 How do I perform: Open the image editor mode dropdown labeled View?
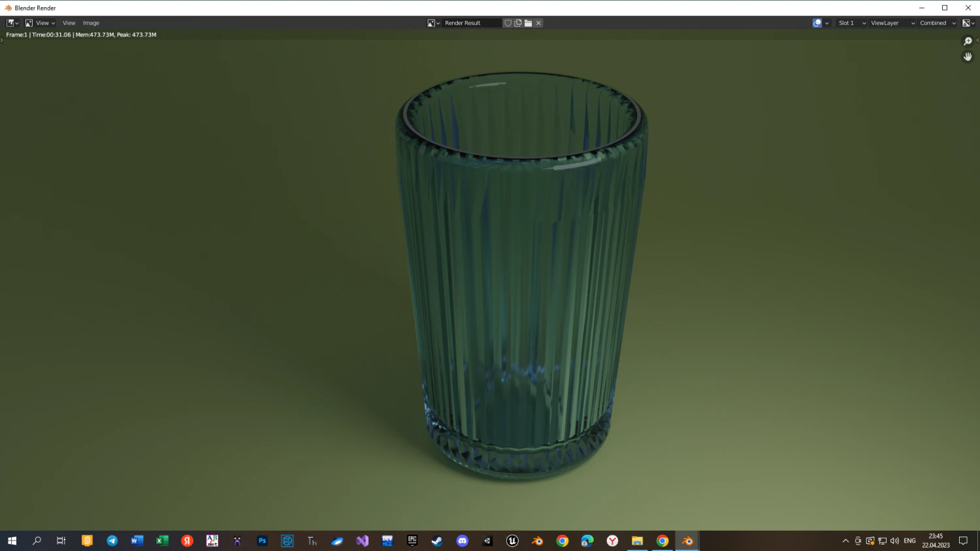point(40,23)
